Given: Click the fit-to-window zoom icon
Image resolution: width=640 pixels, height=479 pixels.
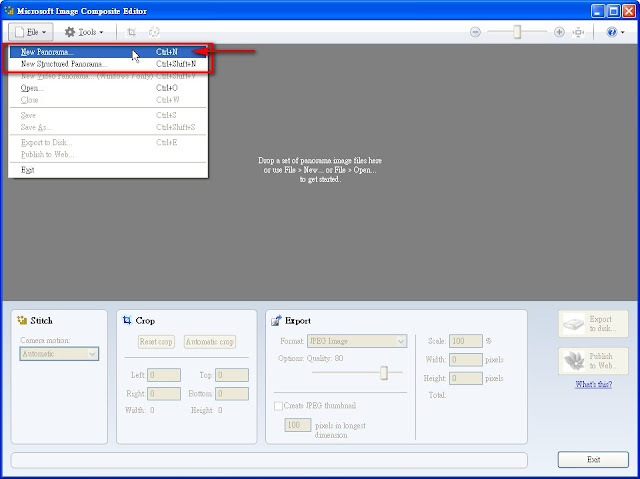Looking at the screenshot, I should 578,32.
